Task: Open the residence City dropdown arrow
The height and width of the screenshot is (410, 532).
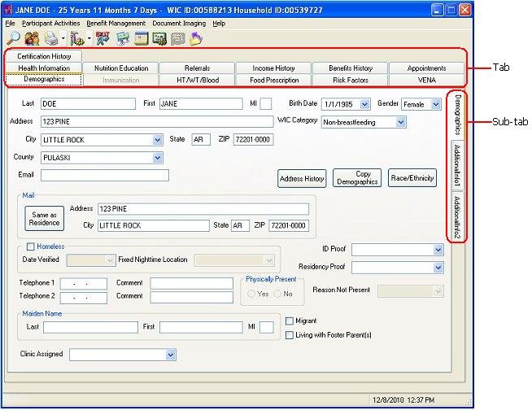Action: (x=157, y=140)
